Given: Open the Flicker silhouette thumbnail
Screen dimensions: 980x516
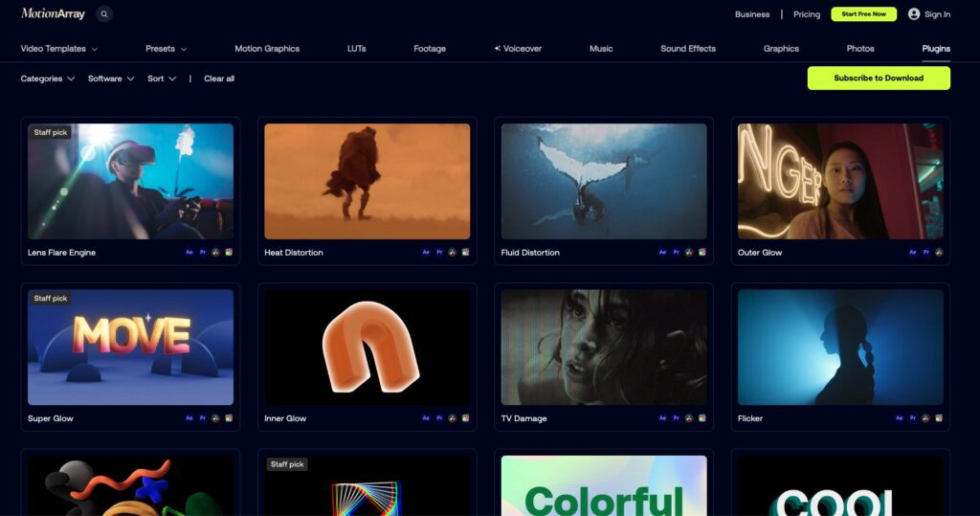Looking at the screenshot, I should point(840,348).
